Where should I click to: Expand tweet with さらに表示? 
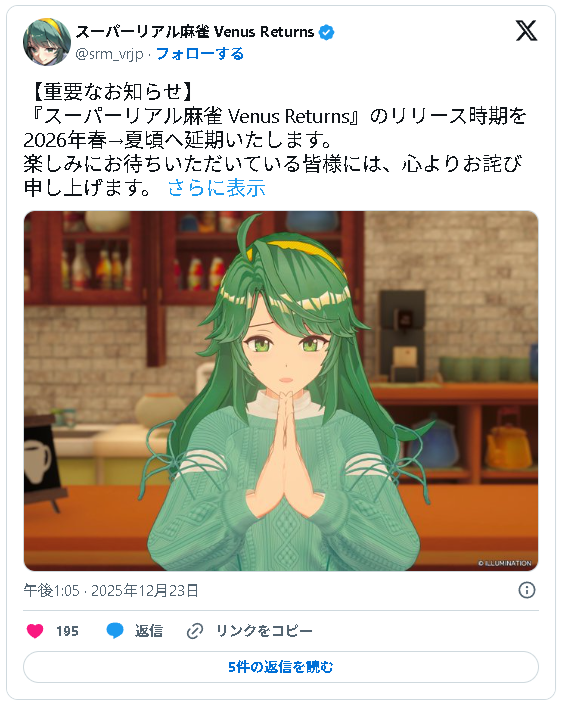217,188
